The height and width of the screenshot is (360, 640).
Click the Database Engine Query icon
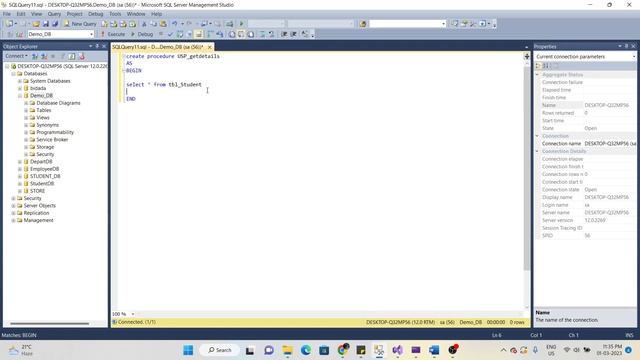[104, 24]
